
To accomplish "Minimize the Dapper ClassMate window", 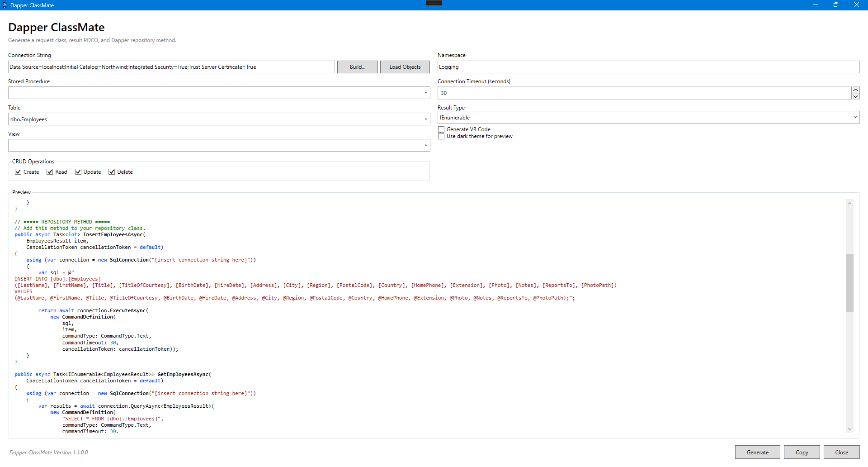I will pos(816,5).
